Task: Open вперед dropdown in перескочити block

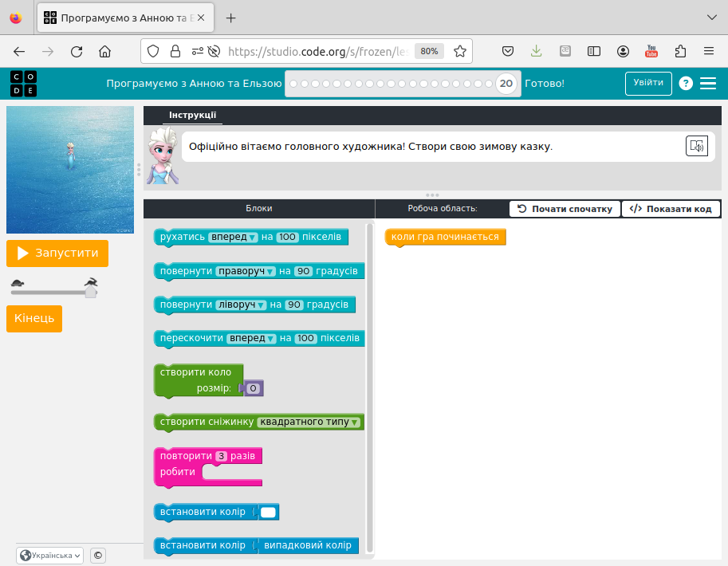Action: click(x=251, y=338)
